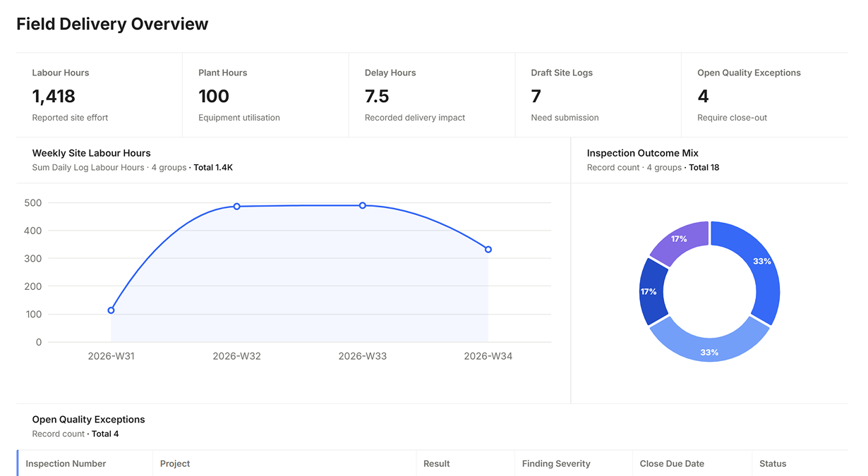Click the 'Total 4' record count text
The width and height of the screenshot is (868, 476).
tap(105, 434)
